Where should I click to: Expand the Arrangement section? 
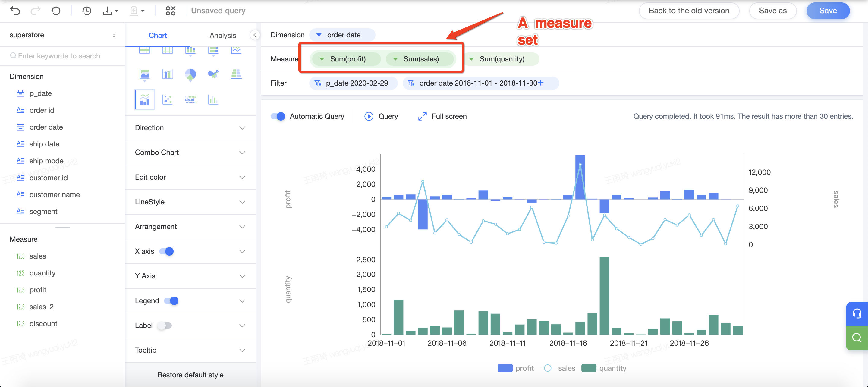point(190,227)
